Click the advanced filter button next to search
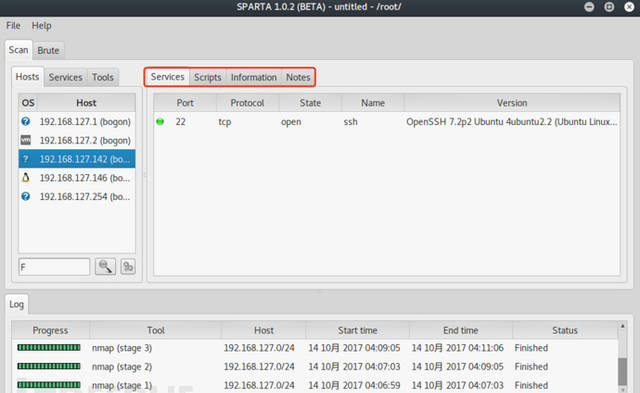The image size is (640, 393). (128, 267)
